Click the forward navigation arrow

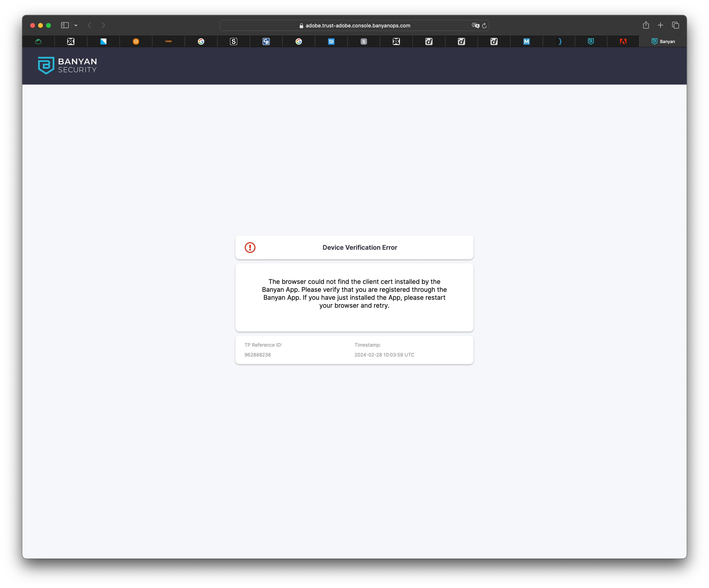click(103, 25)
